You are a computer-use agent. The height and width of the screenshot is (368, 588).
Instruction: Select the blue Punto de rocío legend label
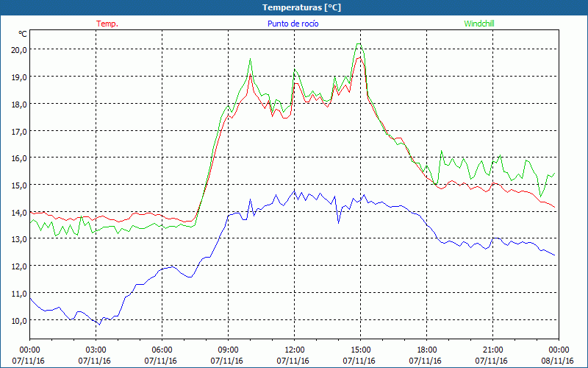pos(293,24)
